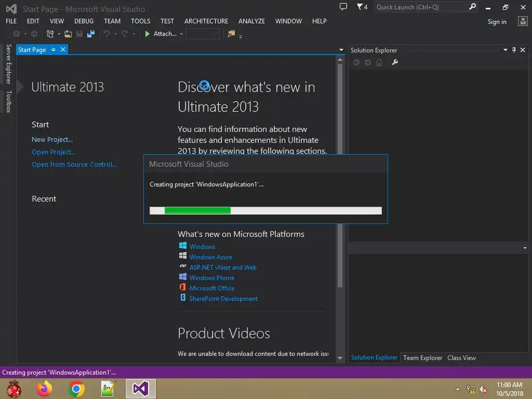532x399 pixels.
Task: Open the Redo history dropdown arrow
Action: tap(134, 34)
